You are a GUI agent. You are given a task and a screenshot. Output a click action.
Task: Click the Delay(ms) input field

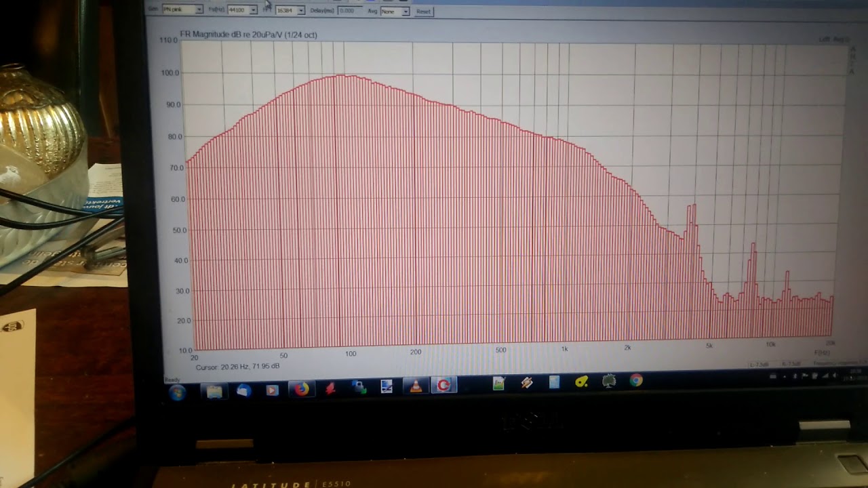[x=349, y=12]
